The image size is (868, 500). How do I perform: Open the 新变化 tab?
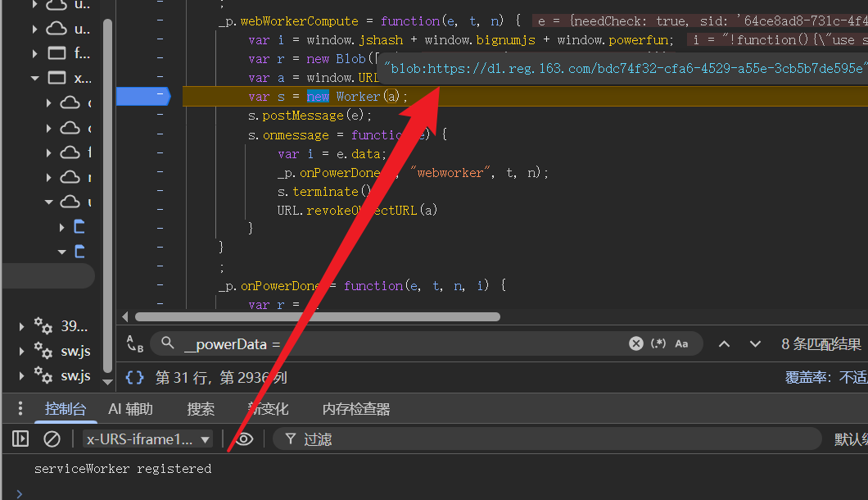(268, 409)
